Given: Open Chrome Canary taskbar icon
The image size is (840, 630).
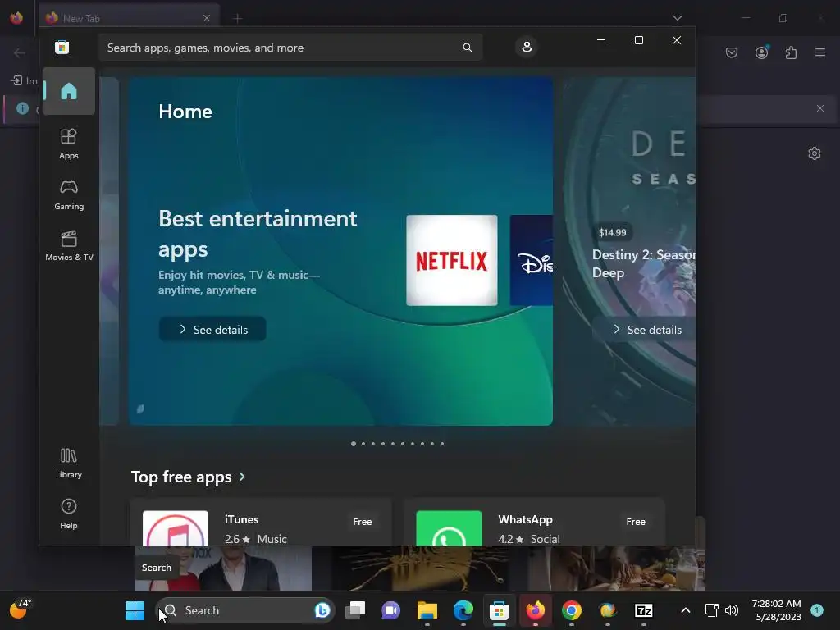Looking at the screenshot, I should pos(608,610).
